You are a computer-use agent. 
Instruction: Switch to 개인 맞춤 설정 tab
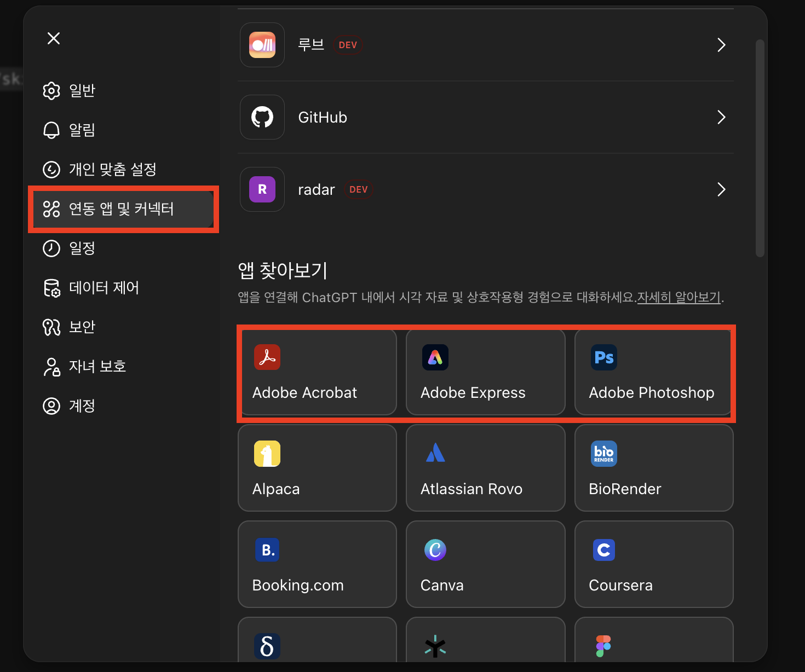(123, 170)
